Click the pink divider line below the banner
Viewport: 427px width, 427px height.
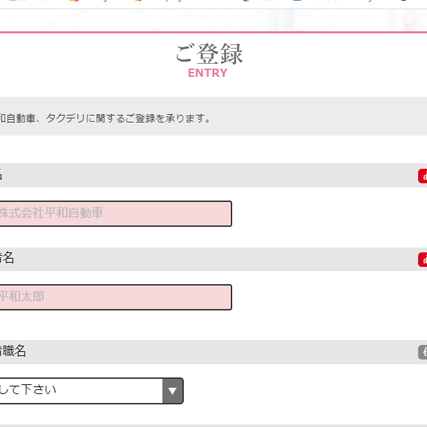point(213,32)
